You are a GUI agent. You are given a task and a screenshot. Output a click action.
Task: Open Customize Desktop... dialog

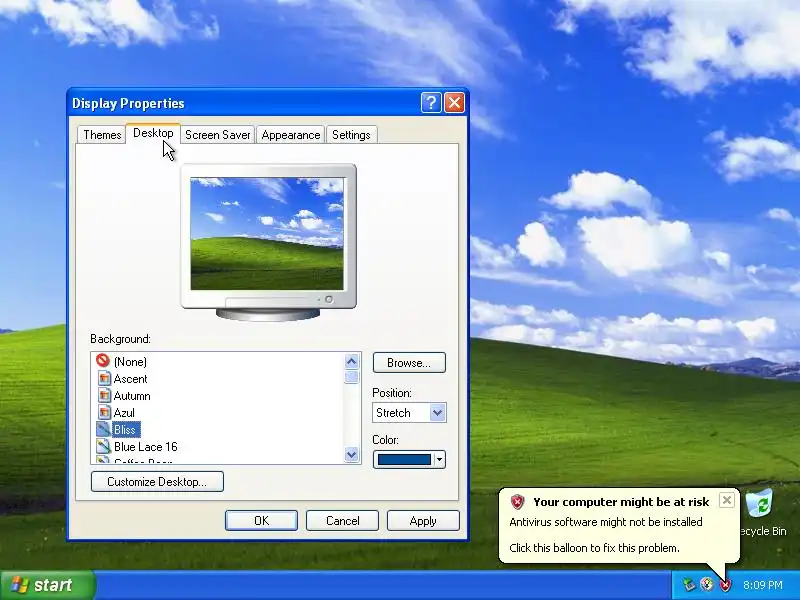click(x=157, y=482)
